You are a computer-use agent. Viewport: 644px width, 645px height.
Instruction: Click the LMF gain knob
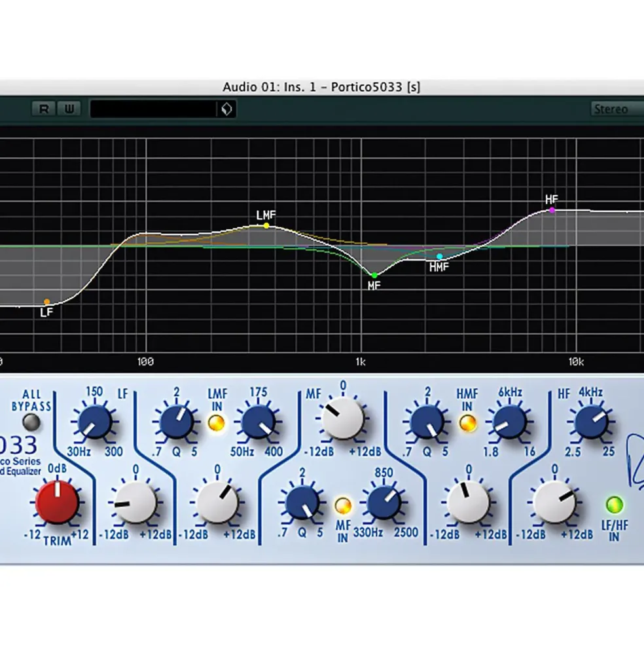tap(217, 503)
